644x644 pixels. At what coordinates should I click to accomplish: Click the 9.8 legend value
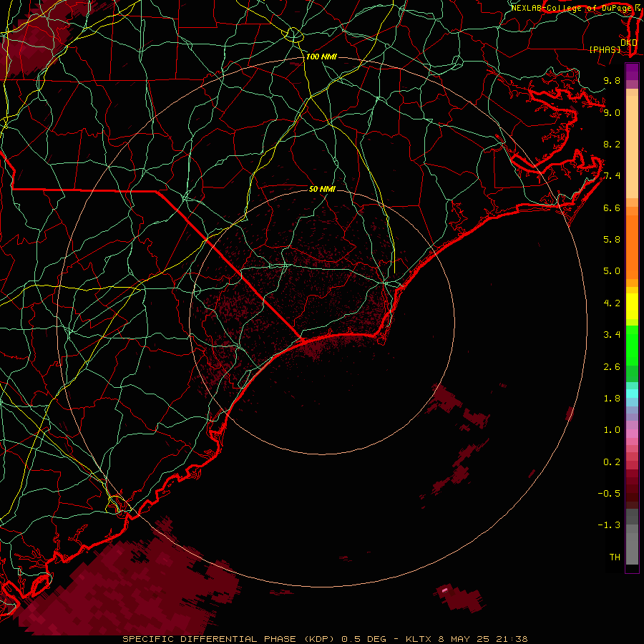[x=612, y=80]
